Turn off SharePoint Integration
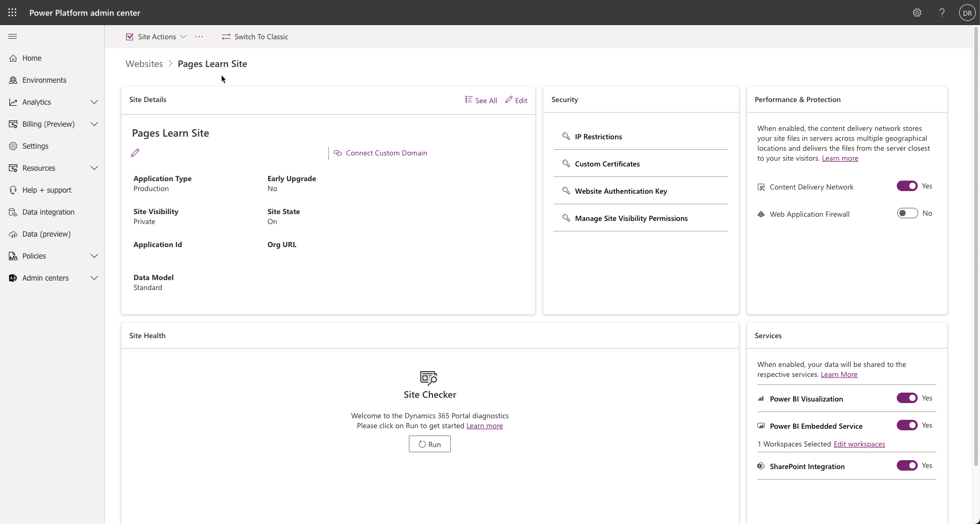Viewport: 980px width, 524px height. tap(907, 465)
